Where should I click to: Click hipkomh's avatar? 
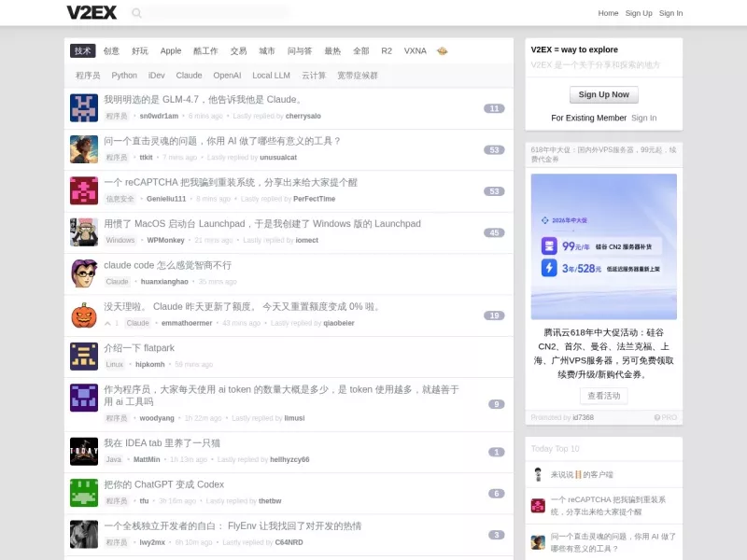[84, 357]
